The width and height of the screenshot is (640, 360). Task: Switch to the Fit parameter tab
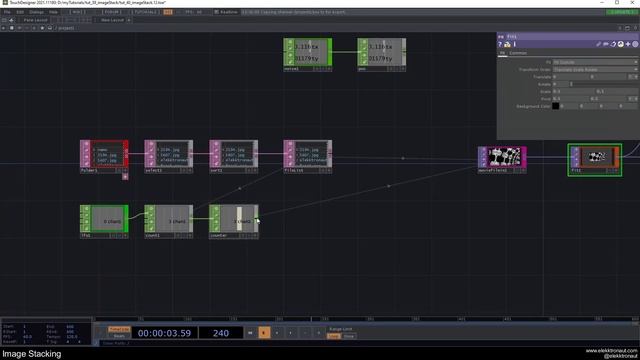[x=502, y=53]
